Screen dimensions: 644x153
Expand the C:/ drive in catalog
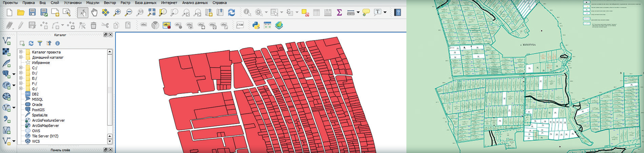[x=21, y=68]
